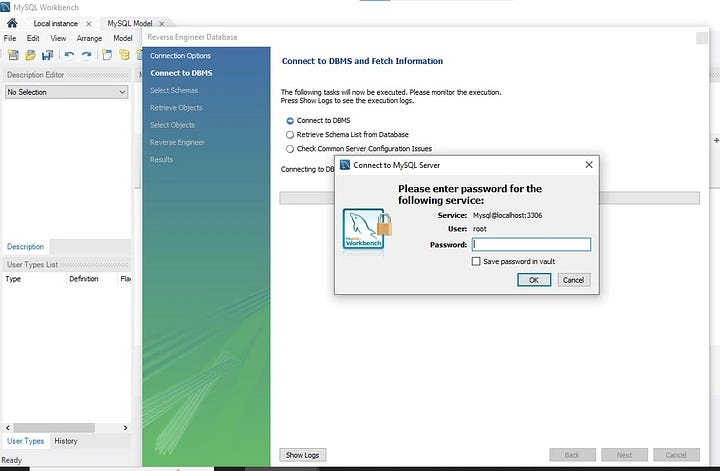Click the Undo arrow icon
Screen dimensions: 720x471
[x=69, y=55]
